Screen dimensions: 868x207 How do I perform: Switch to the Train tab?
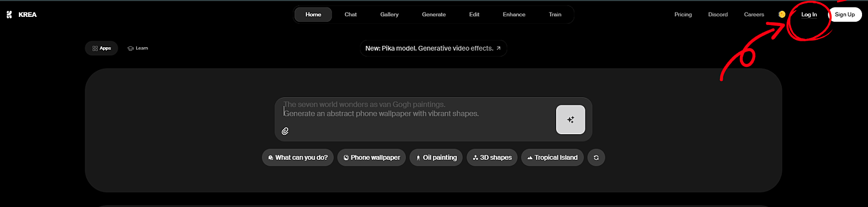click(x=555, y=15)
